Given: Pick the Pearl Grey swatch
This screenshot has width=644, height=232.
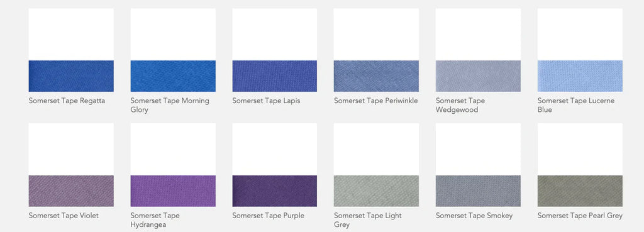Looking at the screenshot, I should [580, 191].
